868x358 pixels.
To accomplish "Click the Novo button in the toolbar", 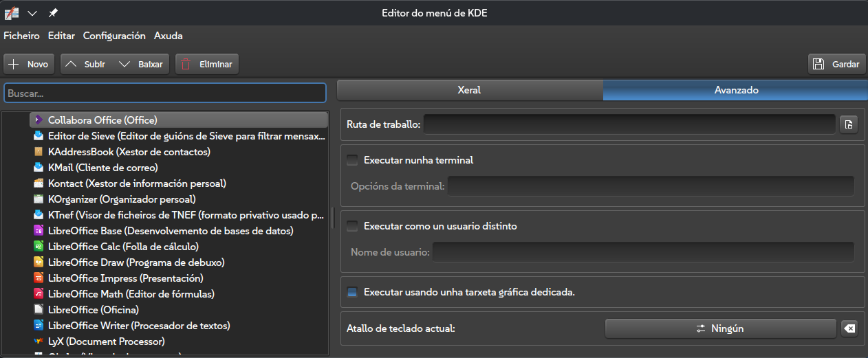I will (x=30, y=64).
